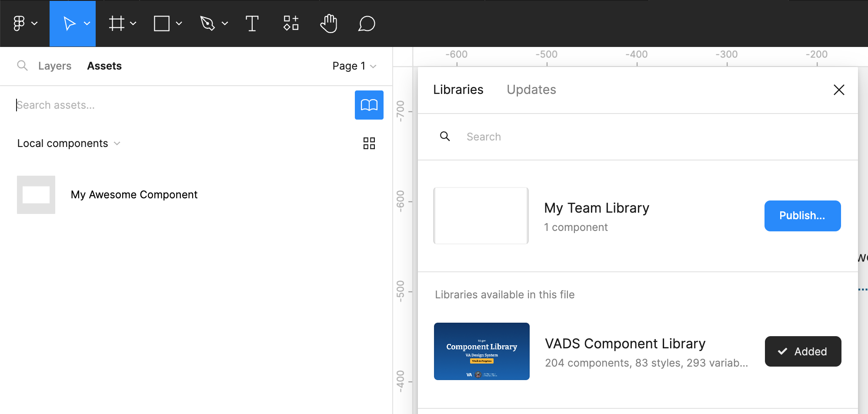Publish My Team Library
Image resolution: width=868 pixels, height=414 pixels.
pyautogui.click(x=802, y=216)
